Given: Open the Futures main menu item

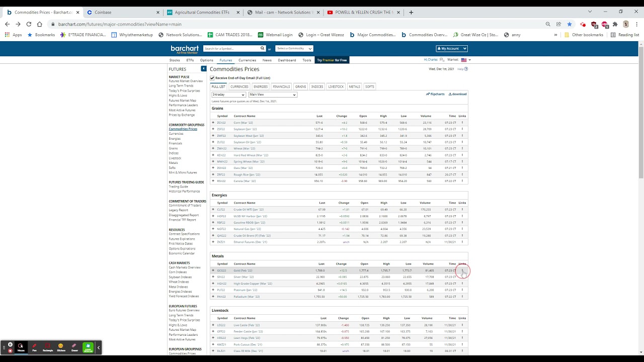Looking at the screenshot, I should [x=226, y=60].
